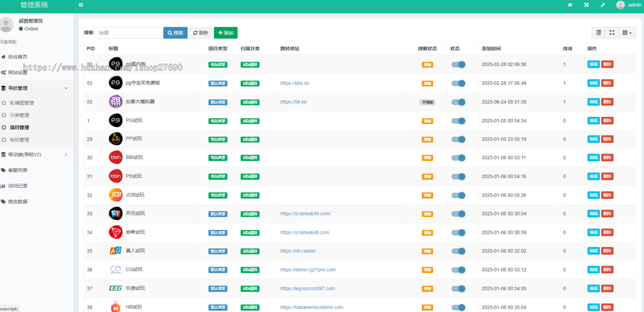Click the CG试玩 logo icon
644x312 pixels.
[116, 269]
